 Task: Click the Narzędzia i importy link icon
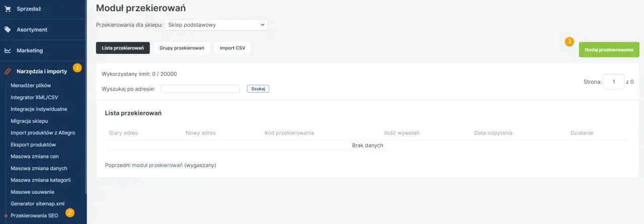(x=8, y=71)
